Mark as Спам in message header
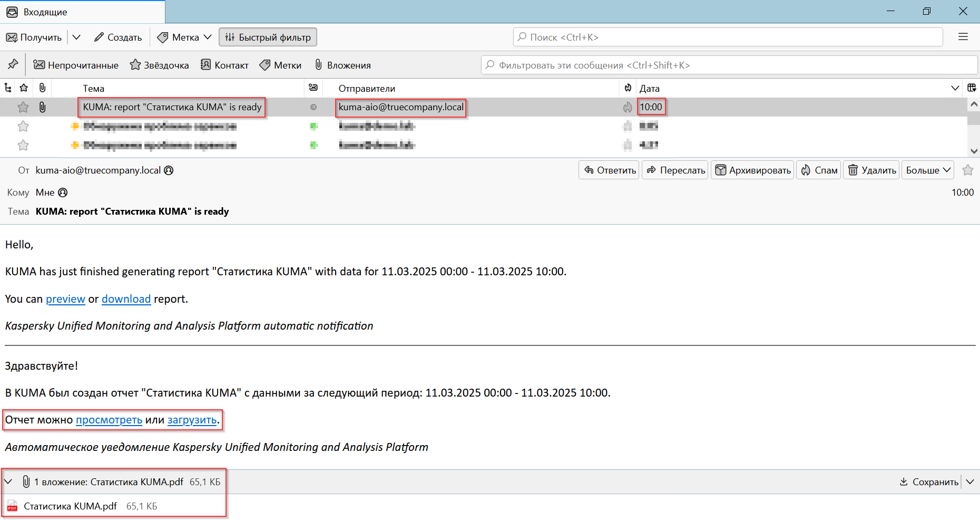 819,170
